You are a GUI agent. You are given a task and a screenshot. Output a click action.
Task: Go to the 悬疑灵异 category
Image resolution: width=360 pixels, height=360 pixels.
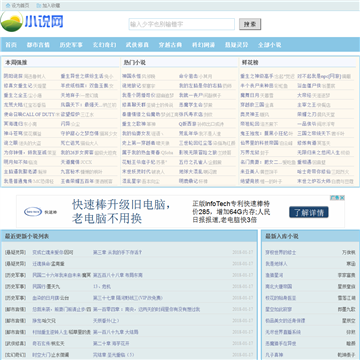(236, 45)
